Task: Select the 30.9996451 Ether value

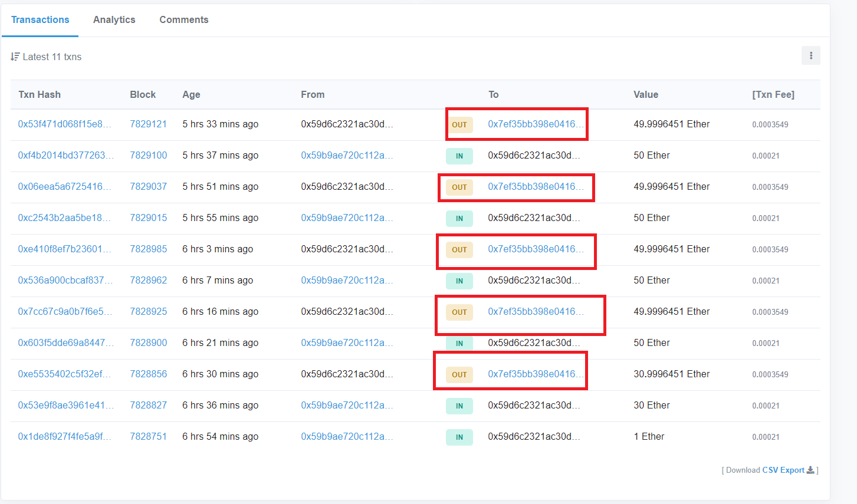Action: [x=672, y=374]
